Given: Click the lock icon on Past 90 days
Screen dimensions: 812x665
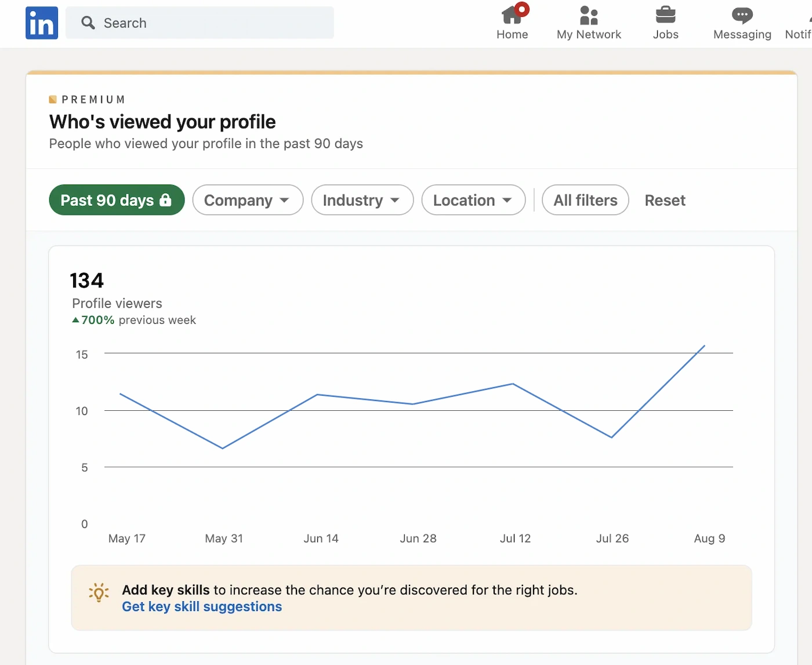Looking at the screenshot, I should (x=166, y=200).
